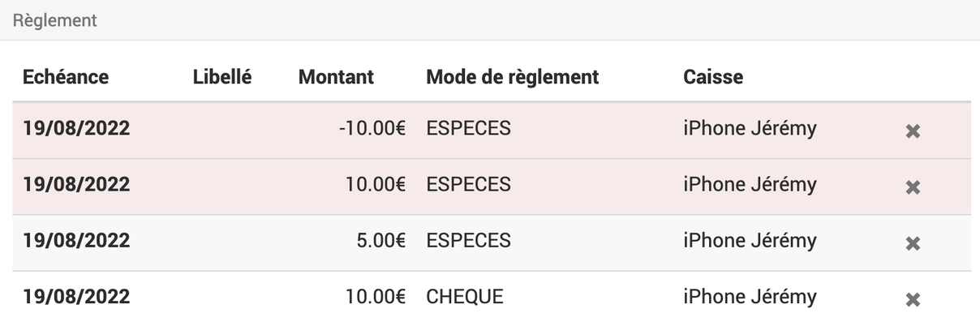Remove the second 10.00€ ESPECES payment
The image size is (980, 326).
913,187
